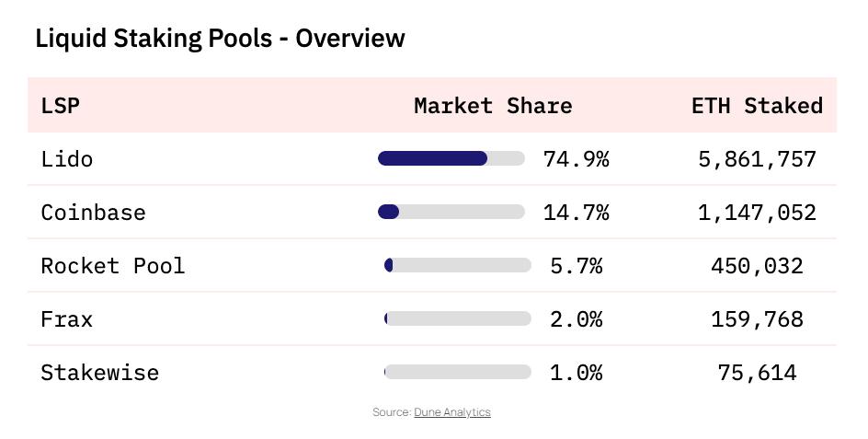Select the Rocket Pool row name
Image resolution: width=868 pixels, height=439 pixels.
coord(113,265)
